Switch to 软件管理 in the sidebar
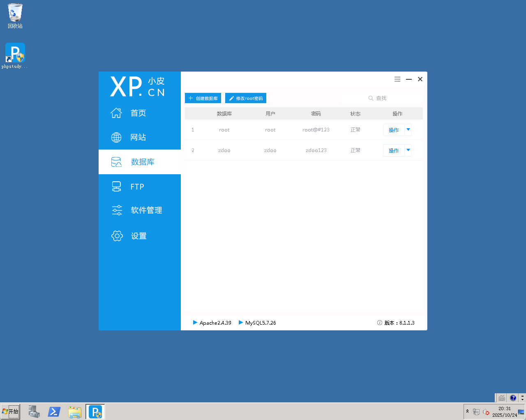The width and height of the screenshot is (526, 420). coord(140,210)
